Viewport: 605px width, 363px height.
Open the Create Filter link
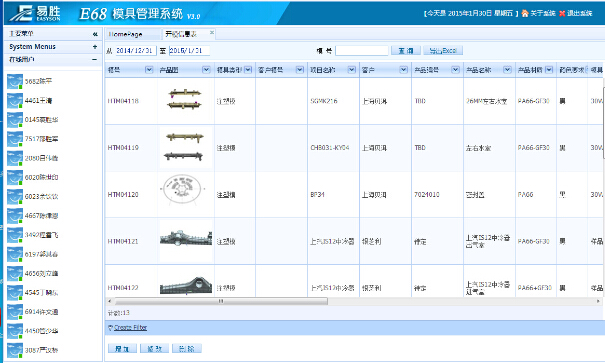pos(130,328)
